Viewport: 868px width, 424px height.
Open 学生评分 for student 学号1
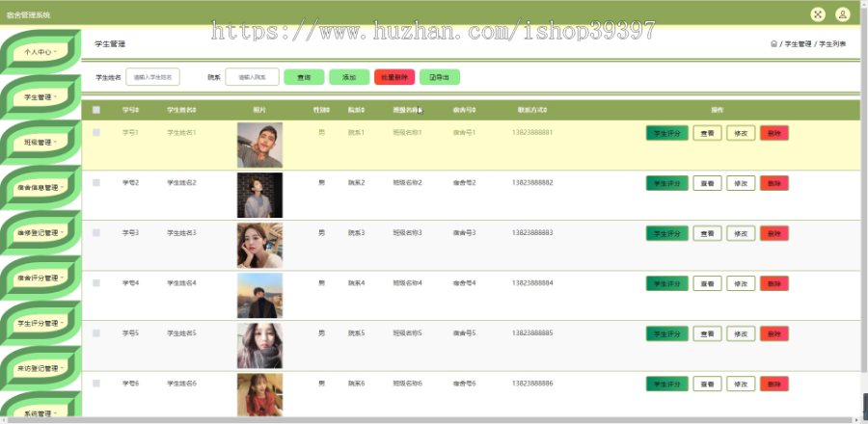[667, 133]
